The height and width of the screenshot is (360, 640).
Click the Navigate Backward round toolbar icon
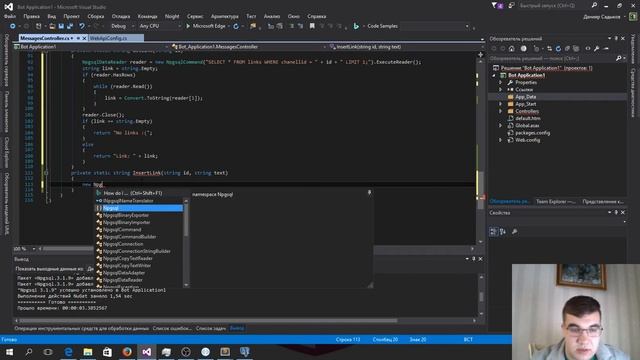[13, 26]
